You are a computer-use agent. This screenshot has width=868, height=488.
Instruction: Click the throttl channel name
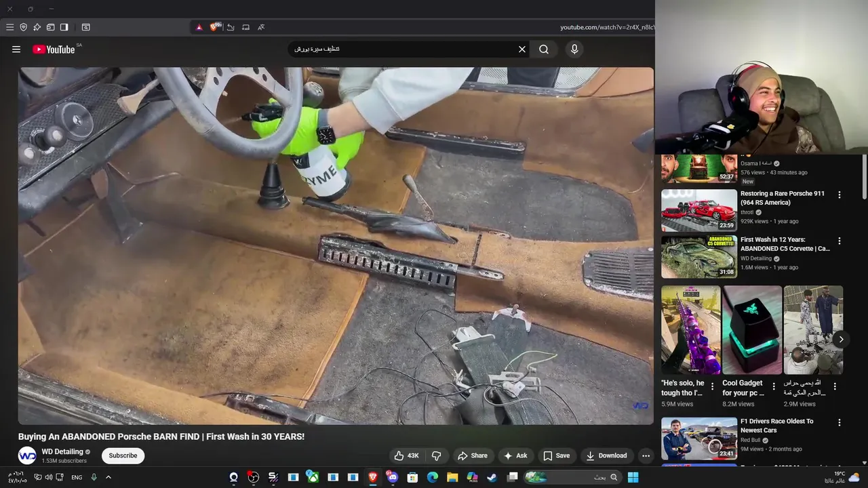pos(747,212)
